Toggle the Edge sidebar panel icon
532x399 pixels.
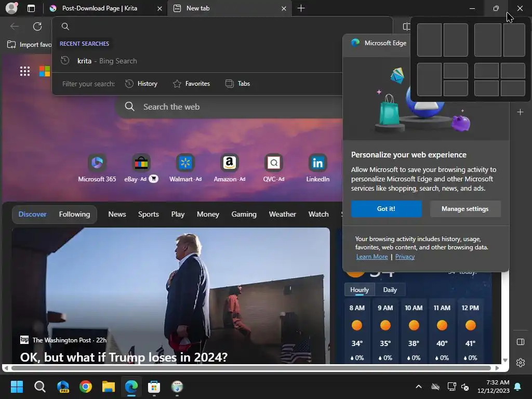coord(521,342)
